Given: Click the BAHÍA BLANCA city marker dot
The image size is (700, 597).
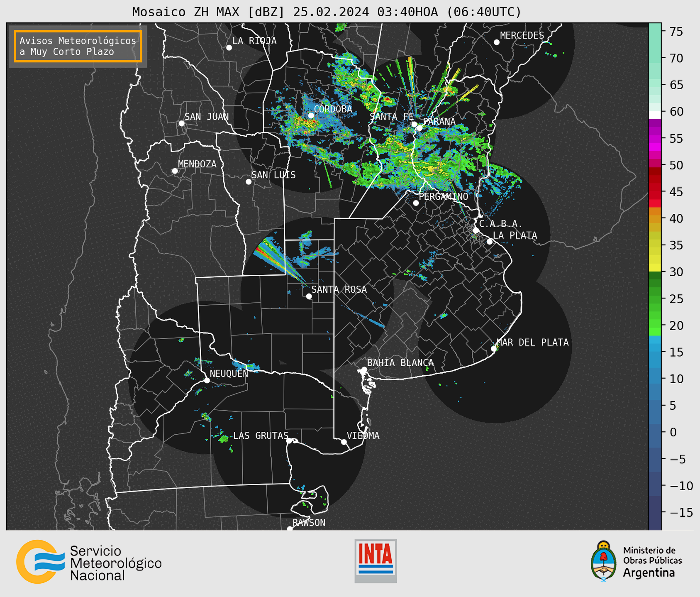Looking at the screenshot, I should click(x=364, y=369).
